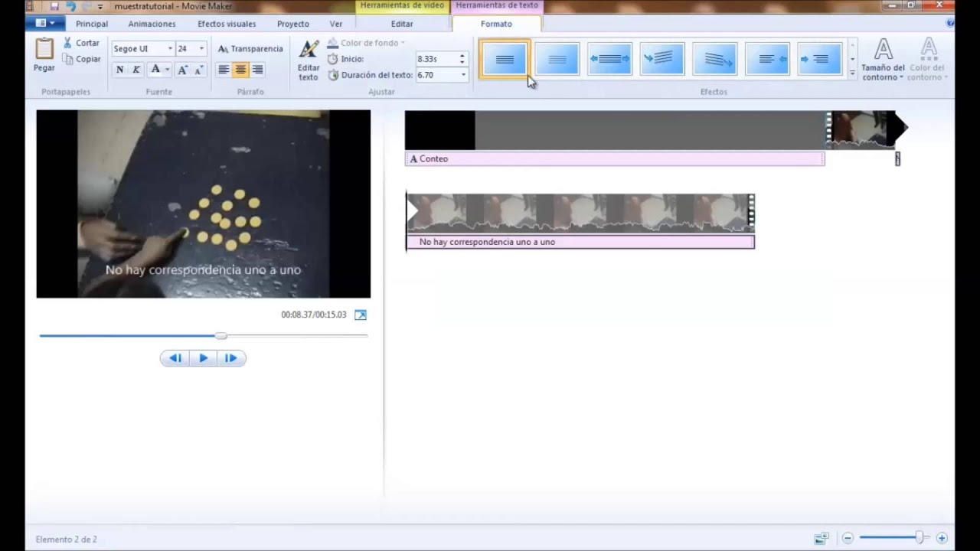Open the Color de fondo dropdown

(x=366, y=43)
